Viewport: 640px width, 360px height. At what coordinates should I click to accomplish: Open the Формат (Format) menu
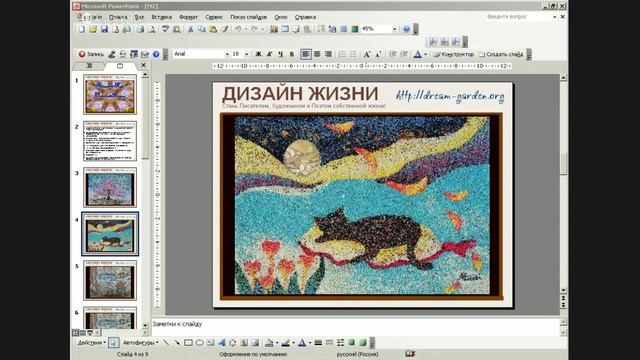pyautogui.click(x=188, y=17)
